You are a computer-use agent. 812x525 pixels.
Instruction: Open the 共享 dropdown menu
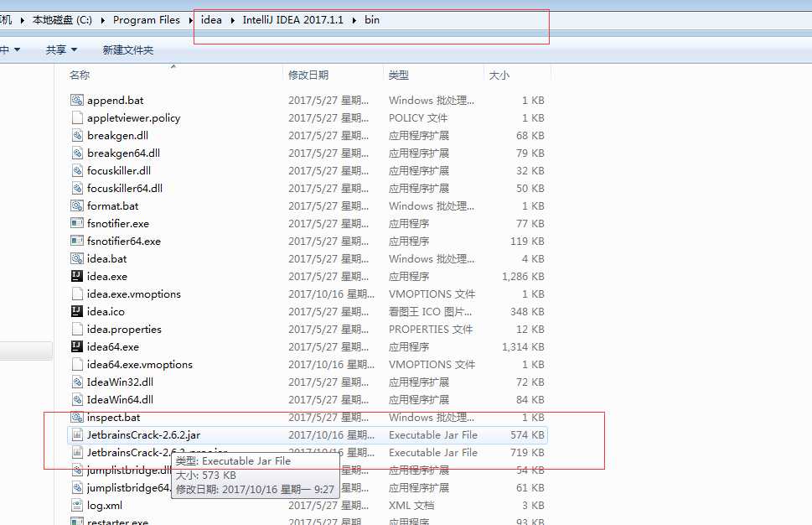[x=61, y=49]
